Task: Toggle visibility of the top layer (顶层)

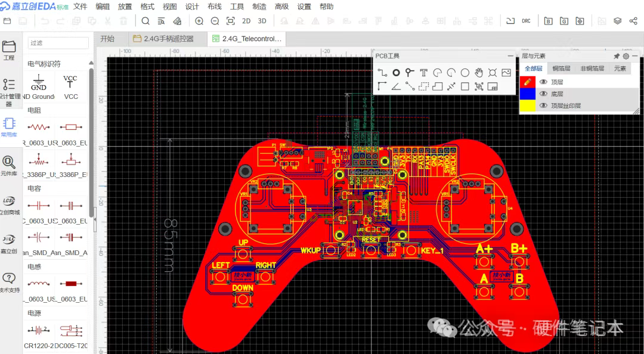Action: (543, 82)
